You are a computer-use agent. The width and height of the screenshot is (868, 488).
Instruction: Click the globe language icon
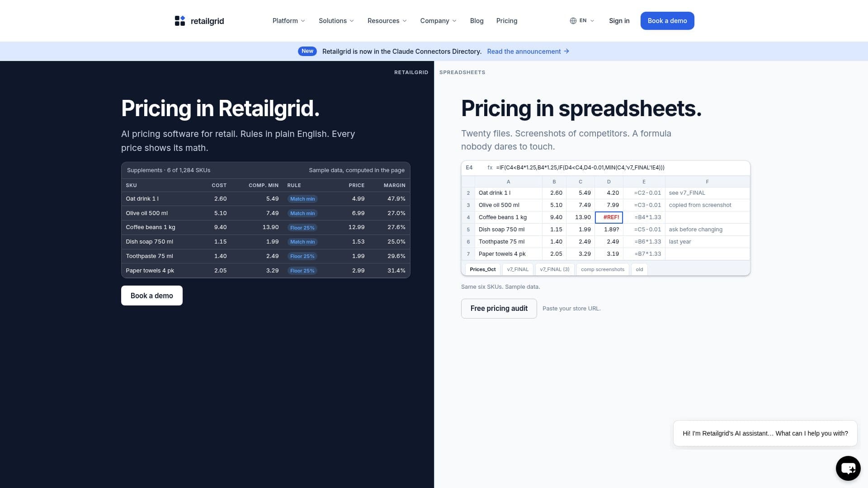573,21
